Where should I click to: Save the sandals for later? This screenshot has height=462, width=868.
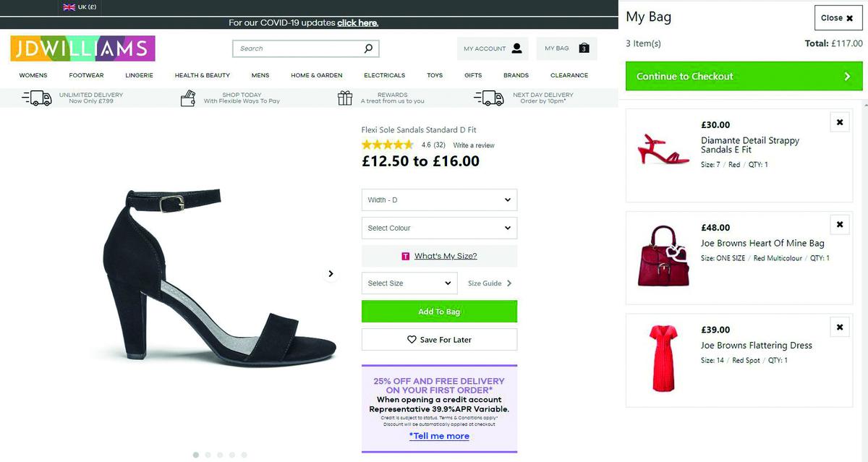439,340
